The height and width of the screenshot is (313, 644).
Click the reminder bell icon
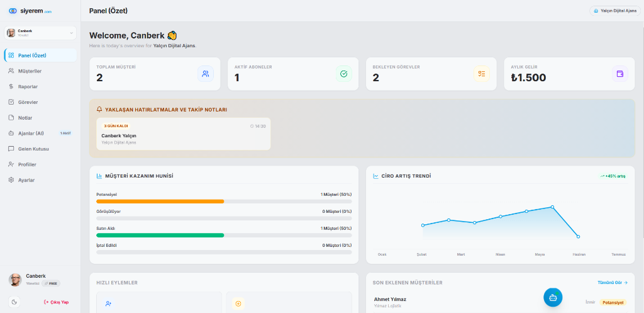[x=99, y=110]
